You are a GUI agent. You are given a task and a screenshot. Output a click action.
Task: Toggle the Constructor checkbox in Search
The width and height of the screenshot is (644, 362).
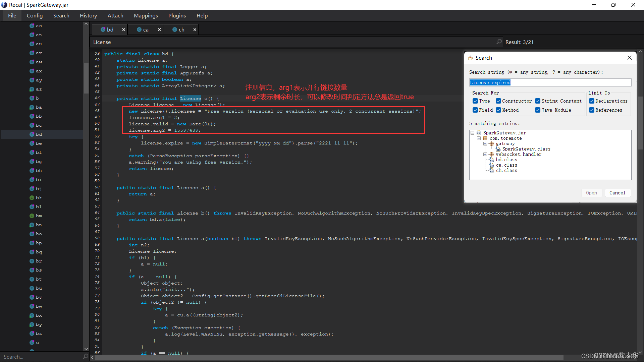tap(498, 101)
